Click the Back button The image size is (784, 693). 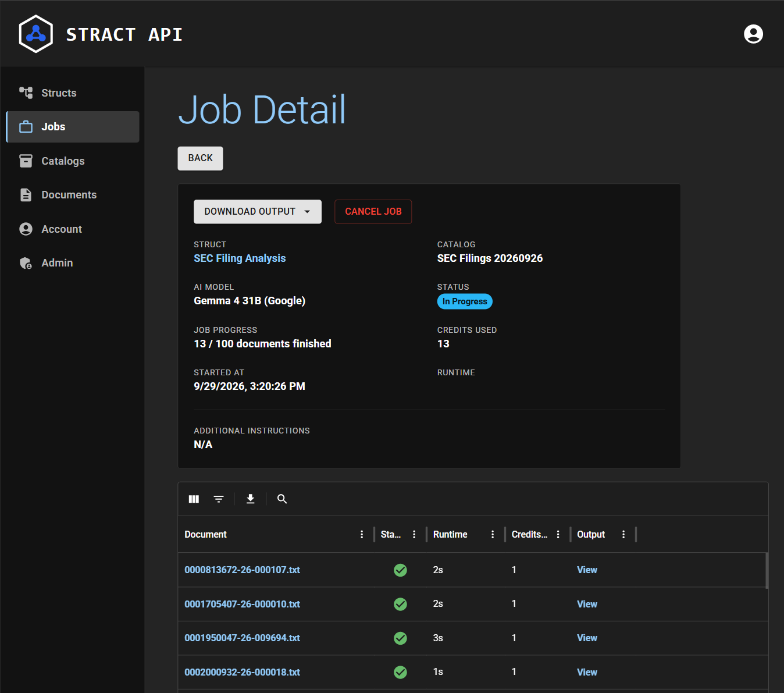point(200,158)
